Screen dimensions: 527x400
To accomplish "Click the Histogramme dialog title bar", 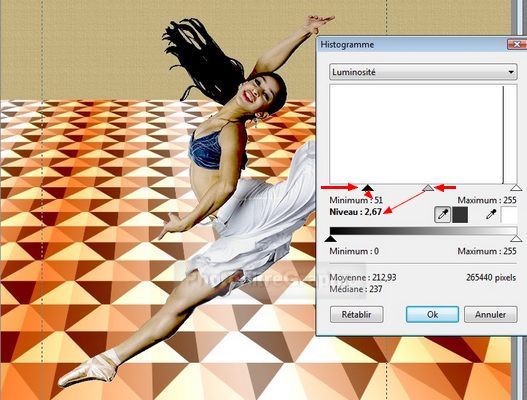I will pos(412,44).
